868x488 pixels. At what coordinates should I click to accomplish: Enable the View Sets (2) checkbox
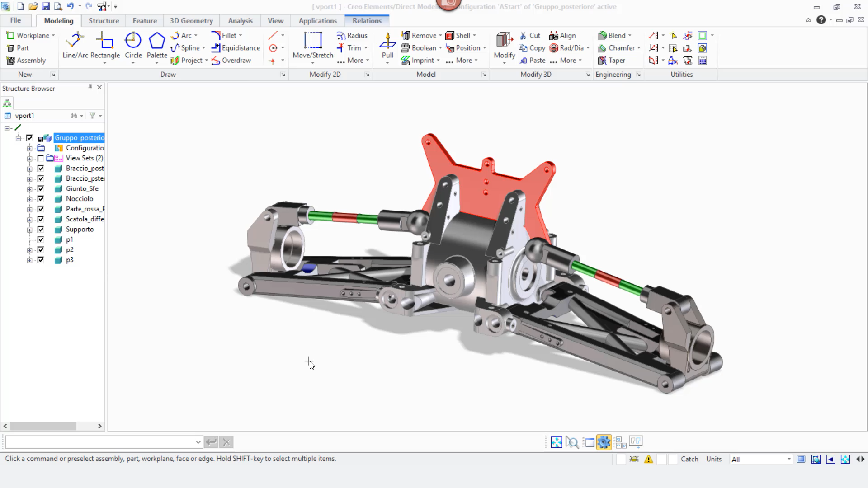tap(41, 158)
